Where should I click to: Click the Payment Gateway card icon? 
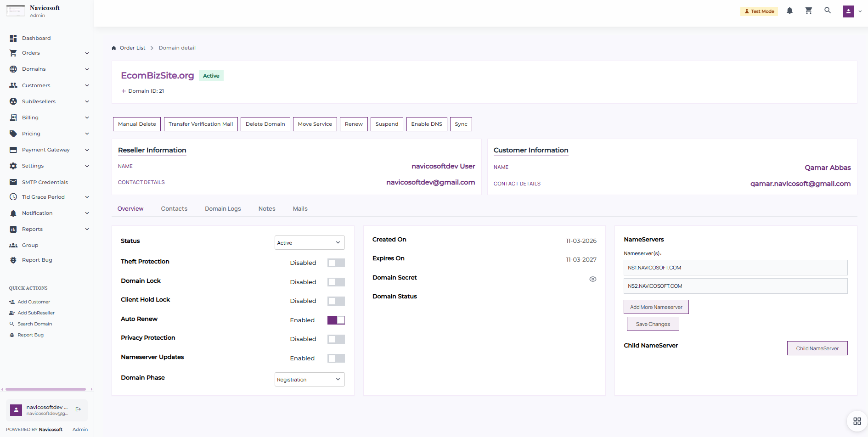13,150
